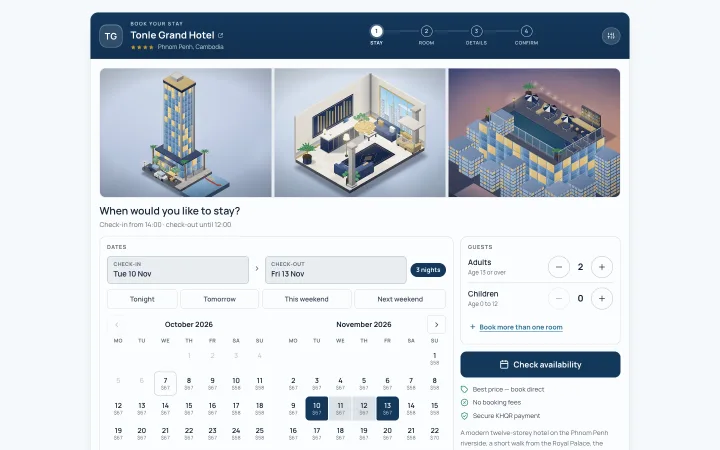Open the hotel tower exterior photo
720x450 pixels.
(x=186, y=133)
